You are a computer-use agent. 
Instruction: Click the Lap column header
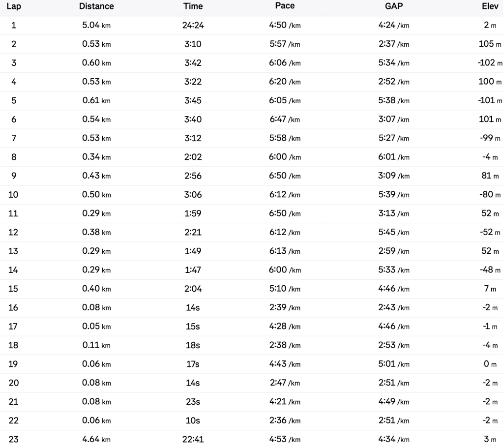(14, 6)
